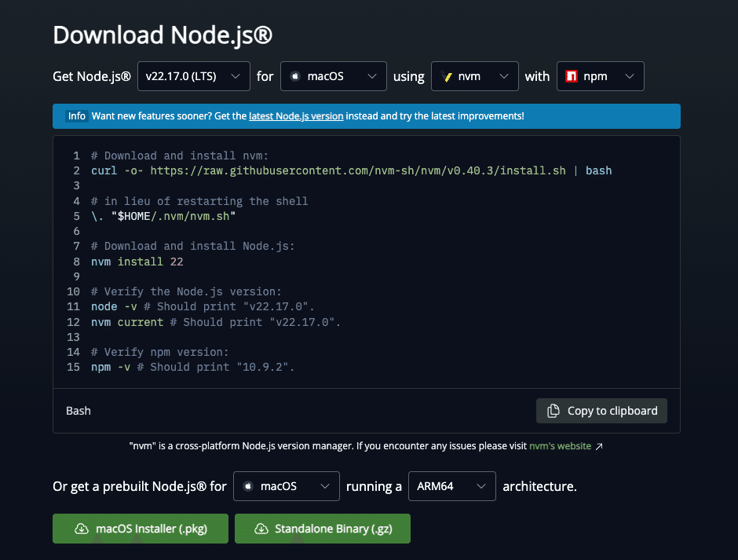Copy the install script to clipboard
Image resolution: width=738 pixels, height=560 pixels.
tap(601, 411)
